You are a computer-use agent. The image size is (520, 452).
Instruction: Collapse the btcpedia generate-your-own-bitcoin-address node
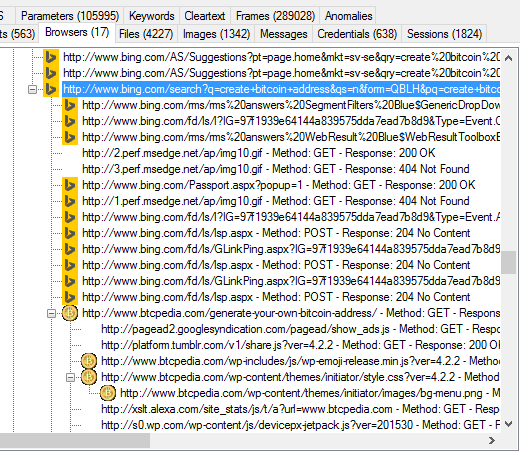[x=51, y=313]
